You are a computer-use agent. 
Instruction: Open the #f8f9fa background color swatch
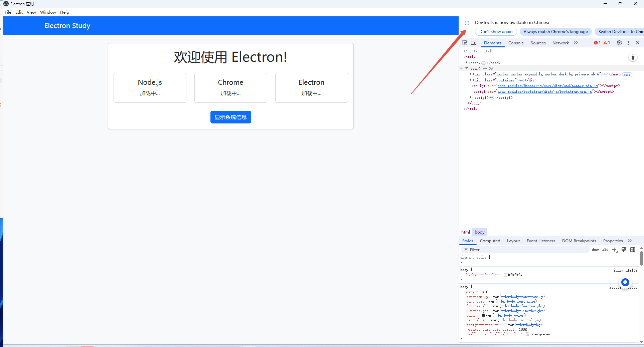(505, 275)
